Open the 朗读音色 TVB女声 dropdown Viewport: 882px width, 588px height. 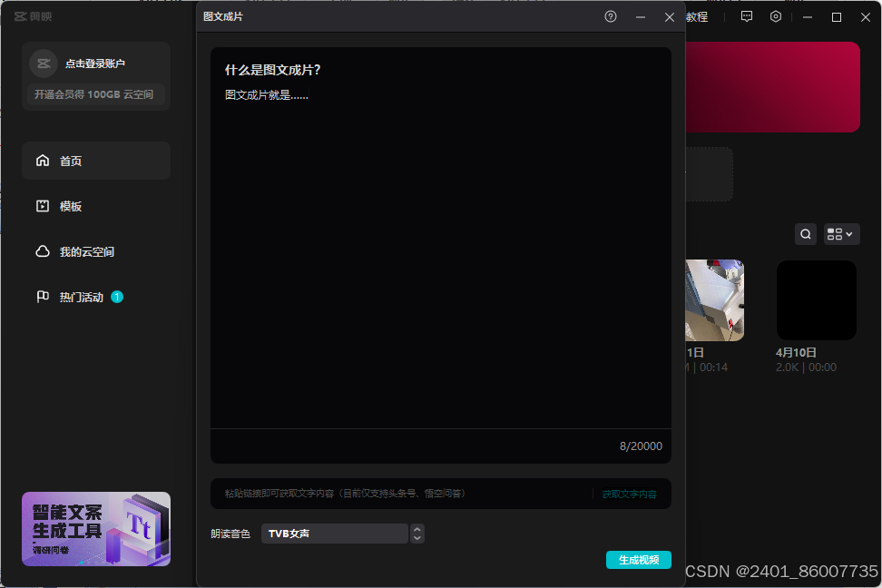tap(335, 534)
